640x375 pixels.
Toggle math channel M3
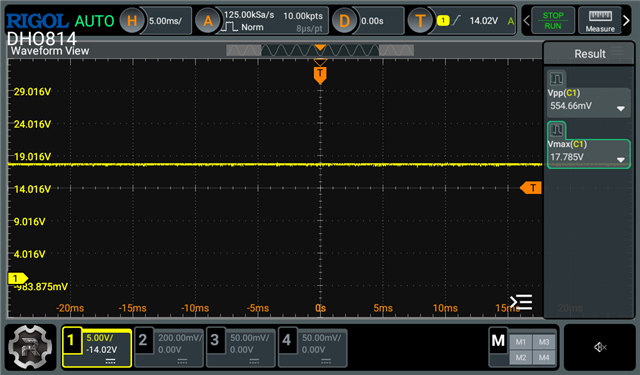[544, 342]
